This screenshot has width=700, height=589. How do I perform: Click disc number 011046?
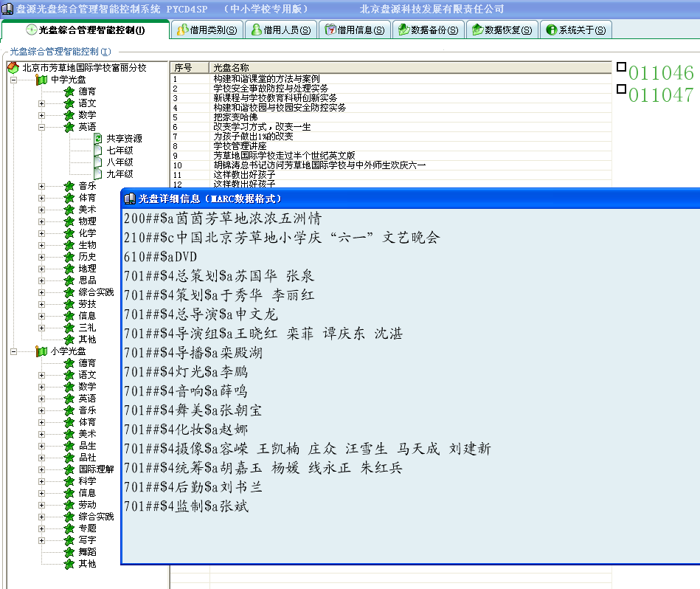tap(661, 73)
